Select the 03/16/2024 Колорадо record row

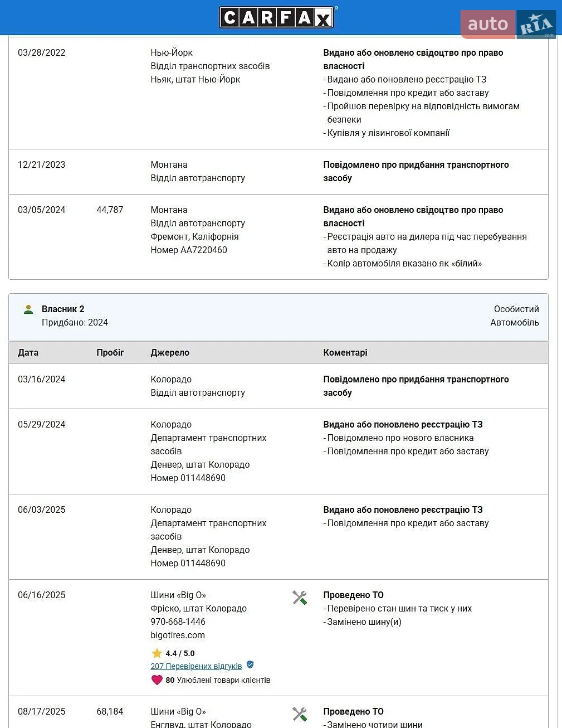click(278, 386)
